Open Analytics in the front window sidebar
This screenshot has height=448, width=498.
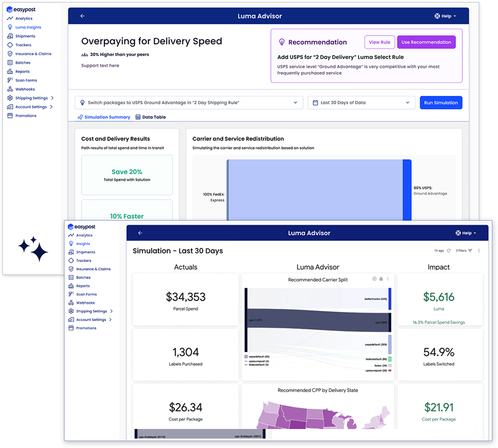80,235
